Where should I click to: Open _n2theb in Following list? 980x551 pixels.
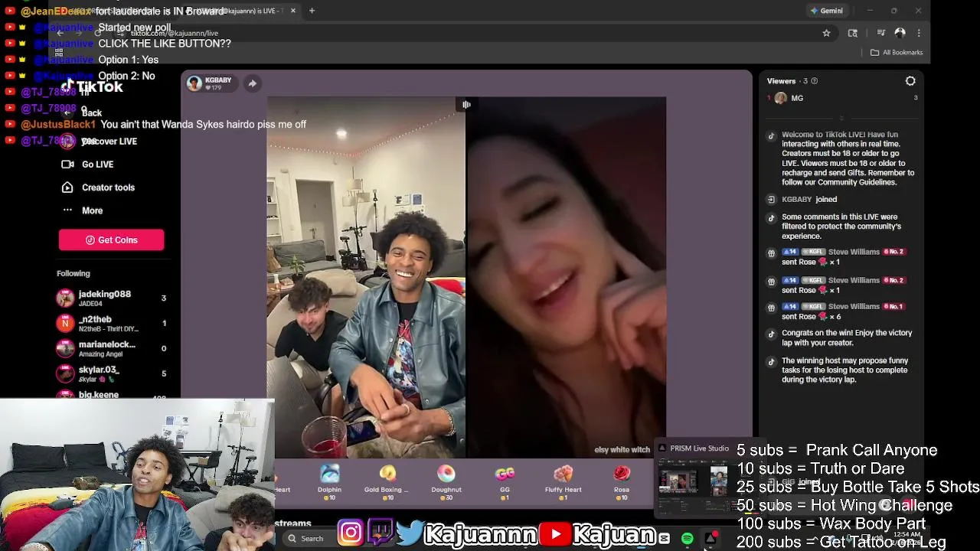111,323
